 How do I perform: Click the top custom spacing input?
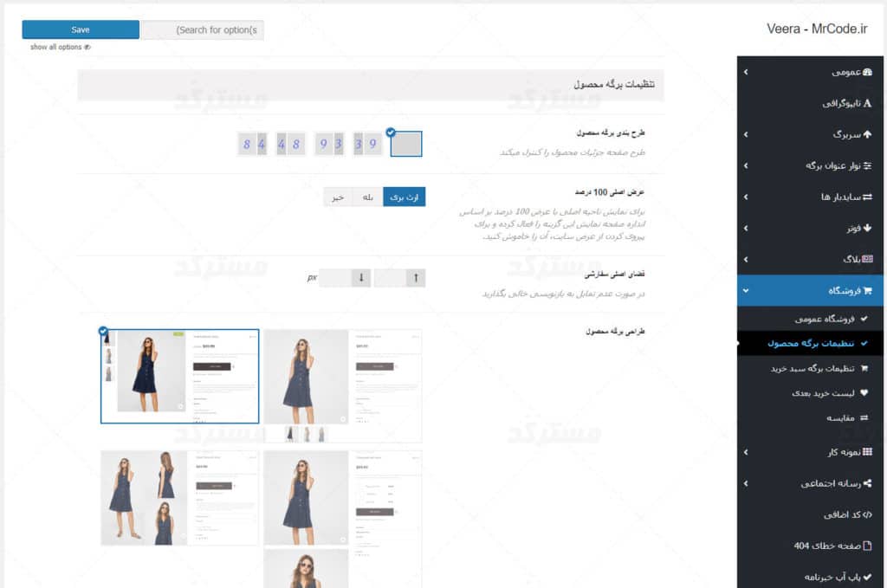[x=391, y=278]
